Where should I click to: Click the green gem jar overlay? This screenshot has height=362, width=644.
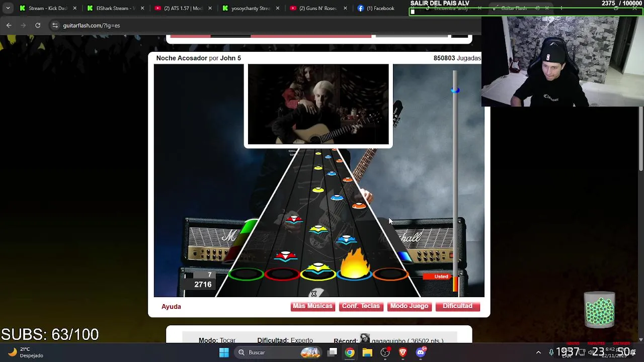coord(599,310)
